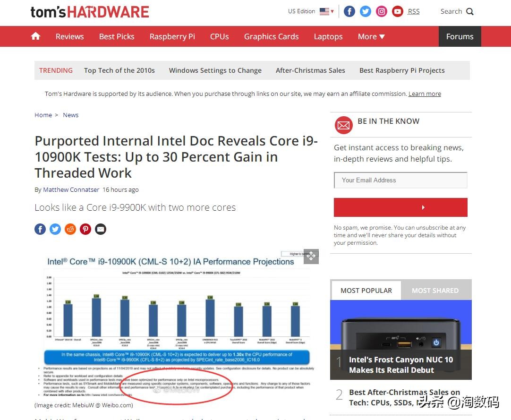The height and width of the screenshot is (420, 511).
Task: Click the Search text in header
Action: pos(451,11)
